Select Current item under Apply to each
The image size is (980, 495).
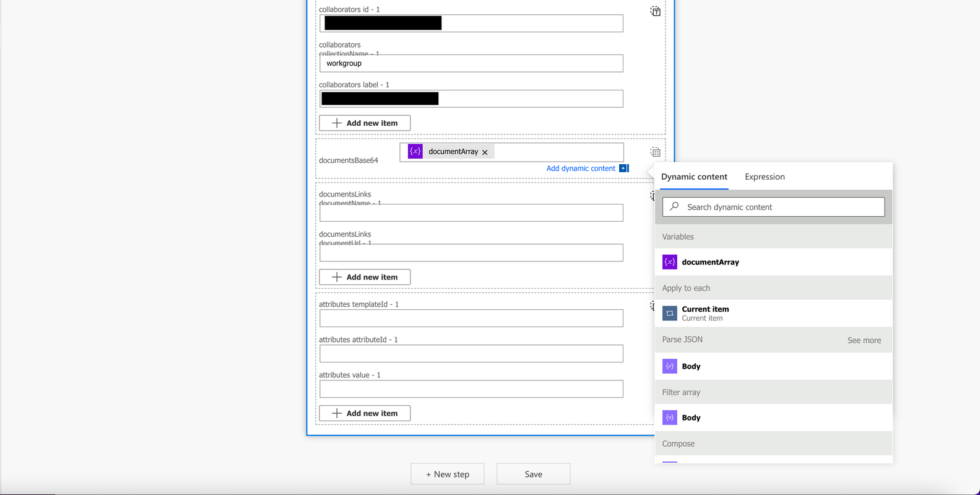(x=773, y=313)
